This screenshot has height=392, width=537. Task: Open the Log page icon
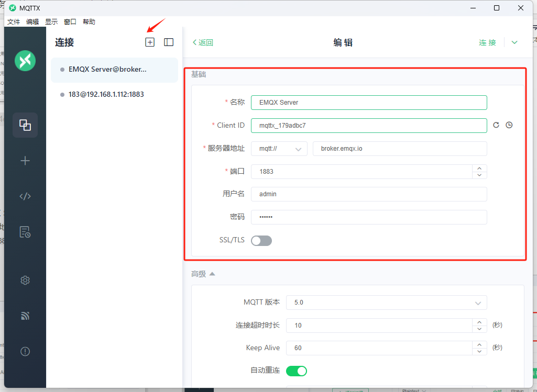click(25, 232)
